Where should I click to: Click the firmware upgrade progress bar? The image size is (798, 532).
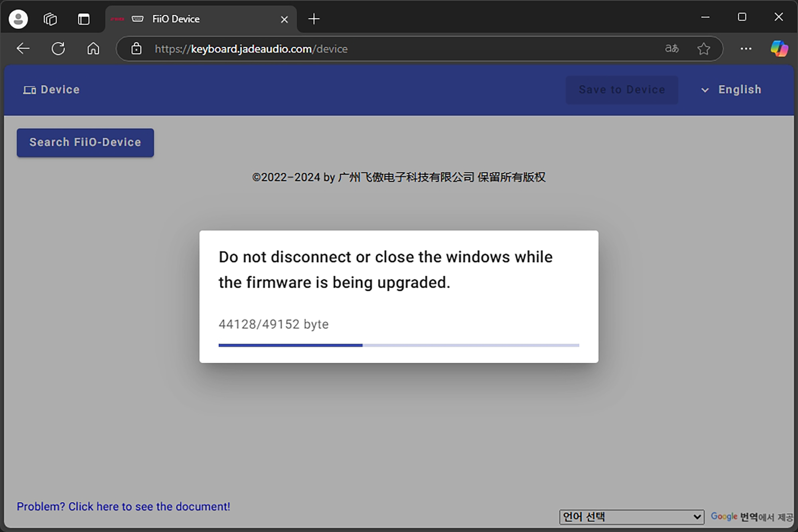tap(399, 345)
